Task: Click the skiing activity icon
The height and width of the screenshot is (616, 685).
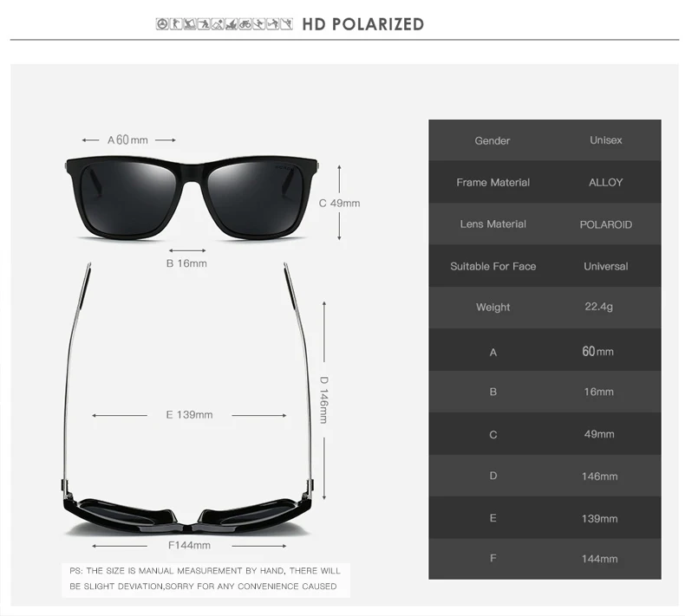Action: pos(259,24)
